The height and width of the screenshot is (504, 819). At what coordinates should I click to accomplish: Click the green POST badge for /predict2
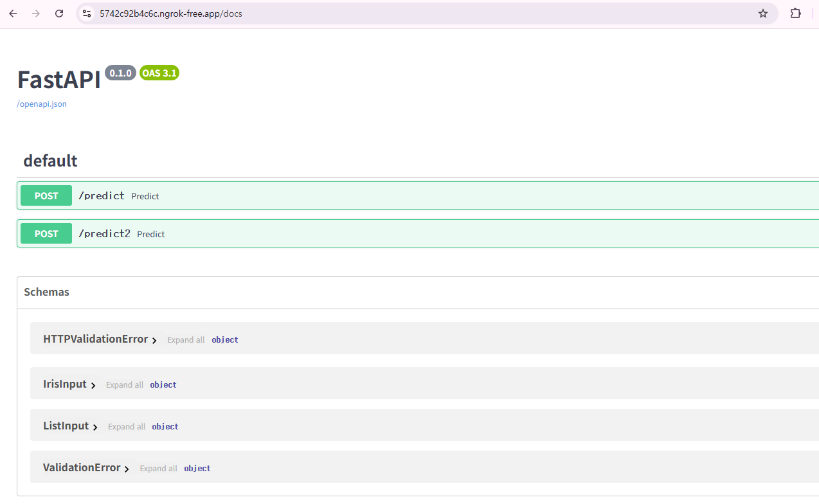point(46,234)
